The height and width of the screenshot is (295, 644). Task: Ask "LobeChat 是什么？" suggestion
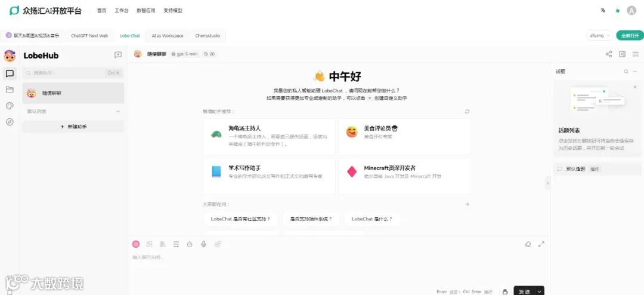pos(371,219)
